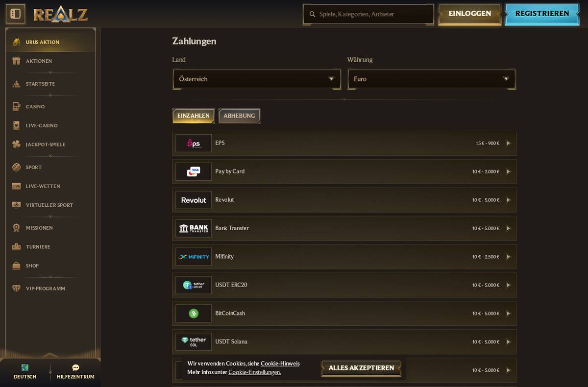Select the USDT ERC20 tether logo
This screenshot has height=387, width=588.
[x=194, y=285]
